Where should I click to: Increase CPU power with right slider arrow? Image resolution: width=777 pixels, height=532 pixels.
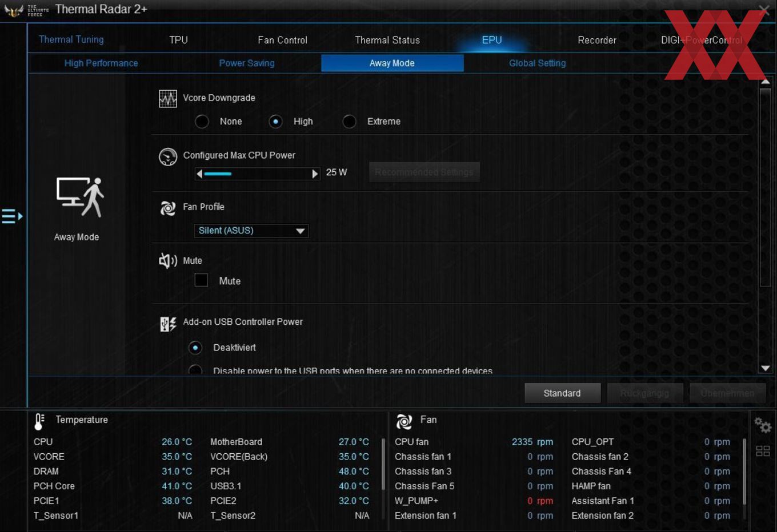pos(315,174)
